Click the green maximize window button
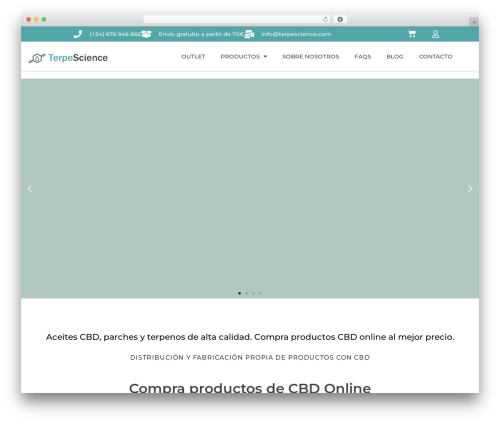This screenshot has width=500, height=423. pos(44,19)
